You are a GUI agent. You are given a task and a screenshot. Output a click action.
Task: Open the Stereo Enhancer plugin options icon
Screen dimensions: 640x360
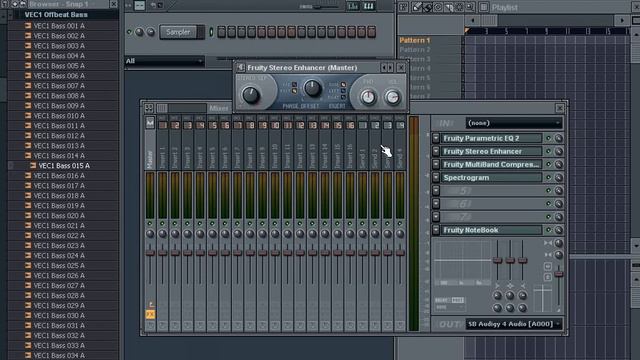(240, 67)
